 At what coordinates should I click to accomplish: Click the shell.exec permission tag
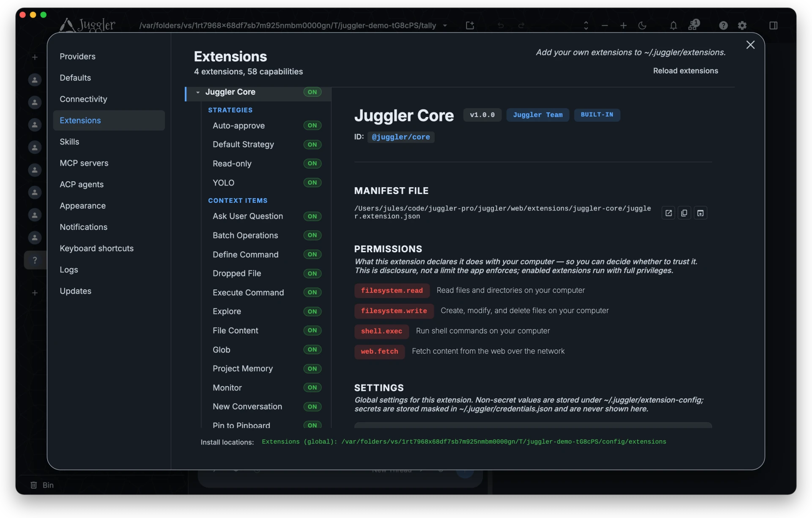(381, 331)
